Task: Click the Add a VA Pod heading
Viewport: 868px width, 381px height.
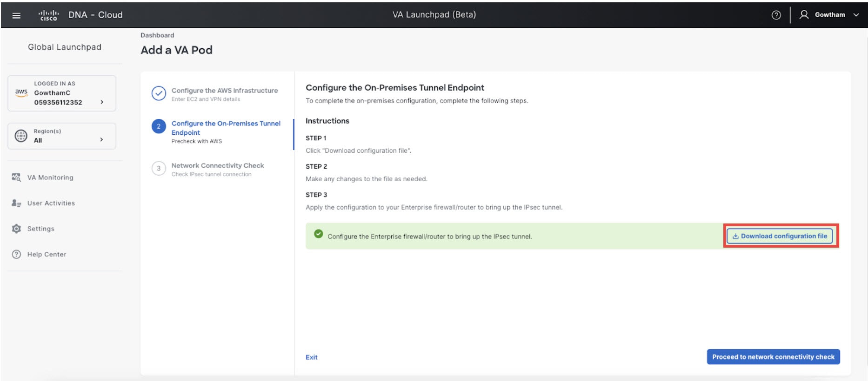Action: 177,50
